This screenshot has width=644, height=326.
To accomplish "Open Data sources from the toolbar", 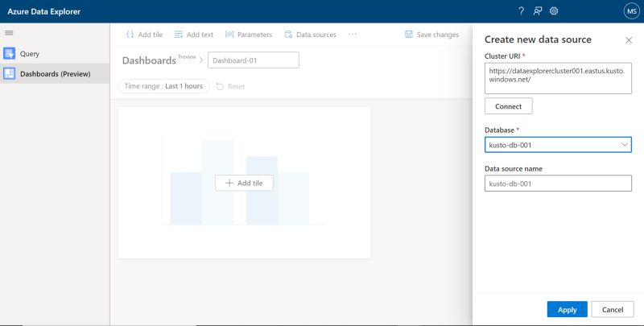I will point(311,35).
